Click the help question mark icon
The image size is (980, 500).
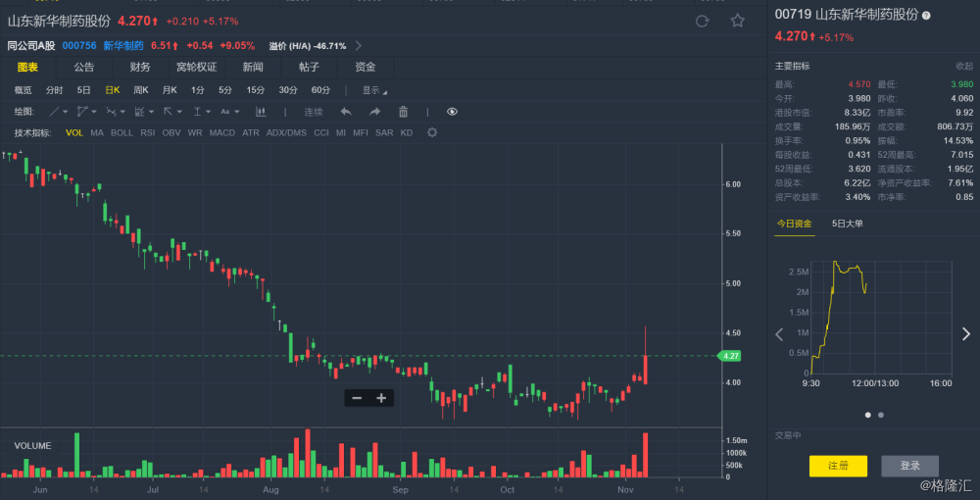(x=927, y=16)
